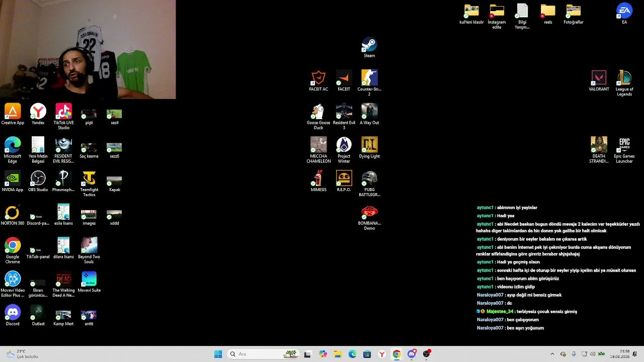Select the OBS Studio desktop icon
Viewport: 644px width, 362px height.
pos(38,181)
